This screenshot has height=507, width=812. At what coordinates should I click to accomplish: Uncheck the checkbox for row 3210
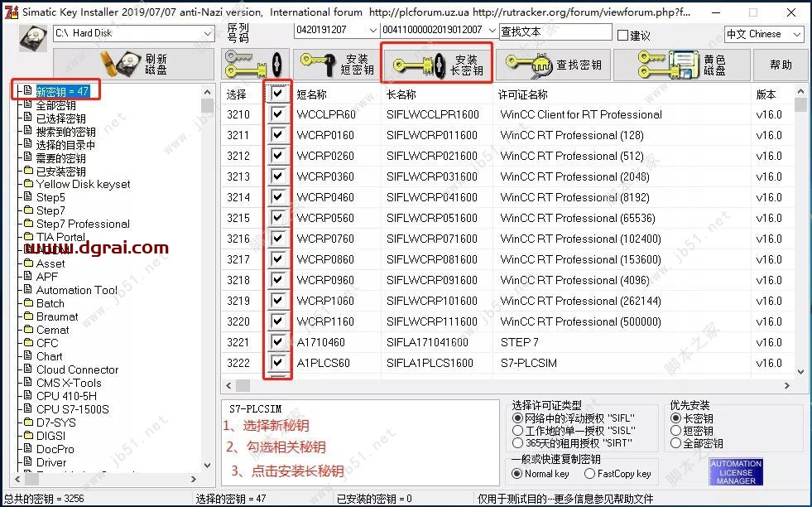click(x=277, y=114)
